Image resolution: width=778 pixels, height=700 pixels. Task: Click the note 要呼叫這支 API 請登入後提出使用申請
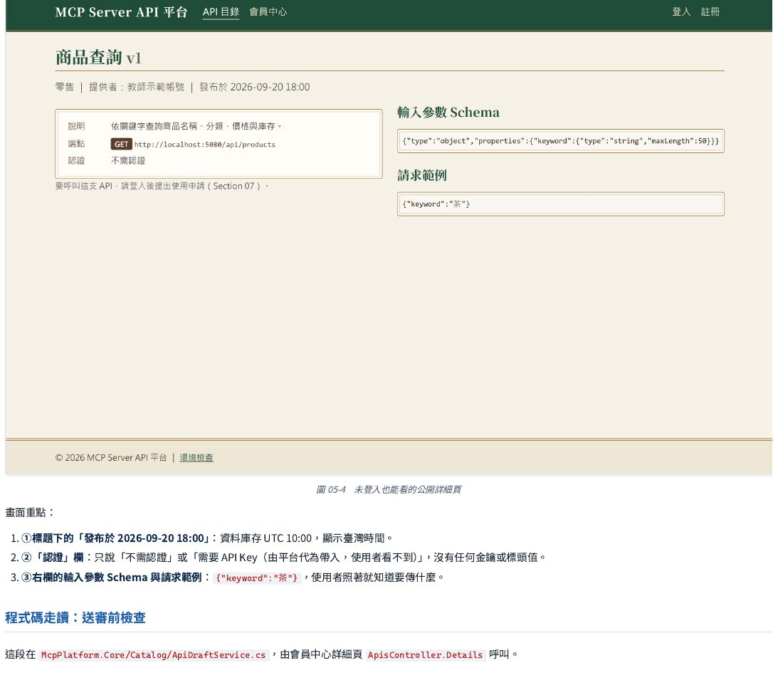(x=162, y=186)
